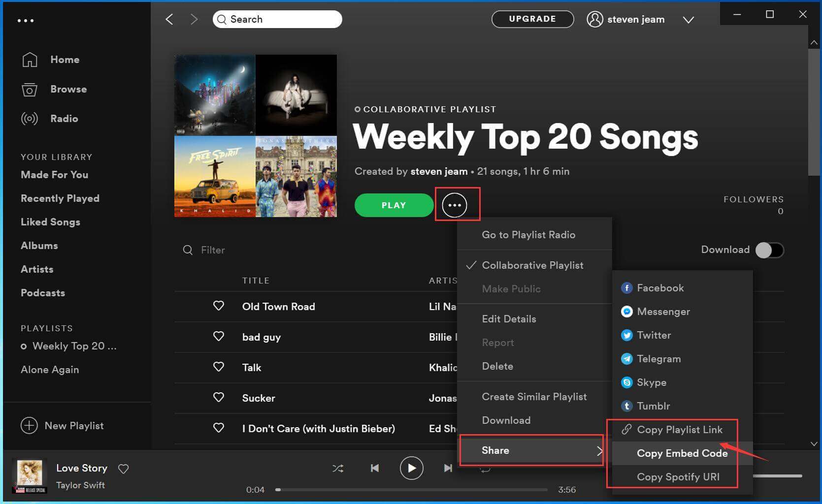Click the Radio icon in the sidebar

(30, 119)
